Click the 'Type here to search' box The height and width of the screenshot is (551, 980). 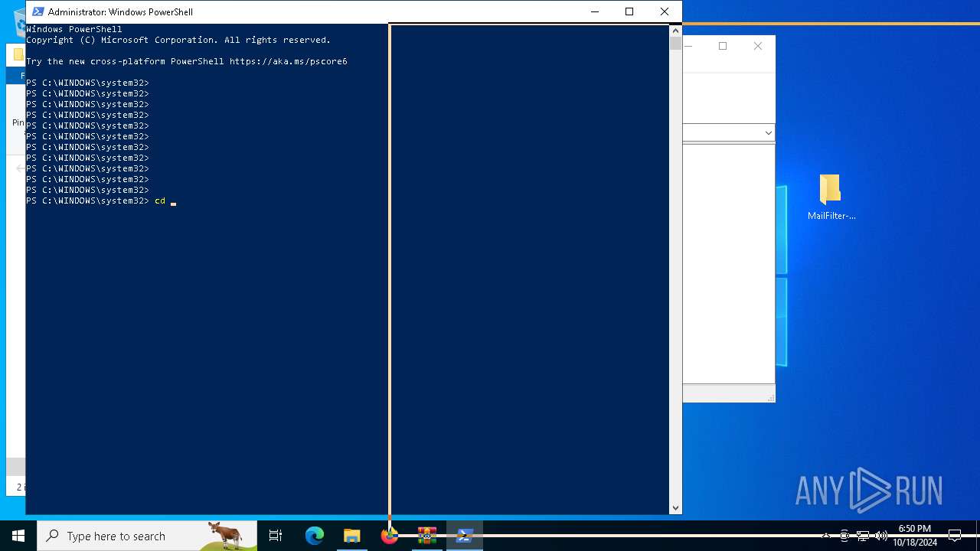point(147,536)
